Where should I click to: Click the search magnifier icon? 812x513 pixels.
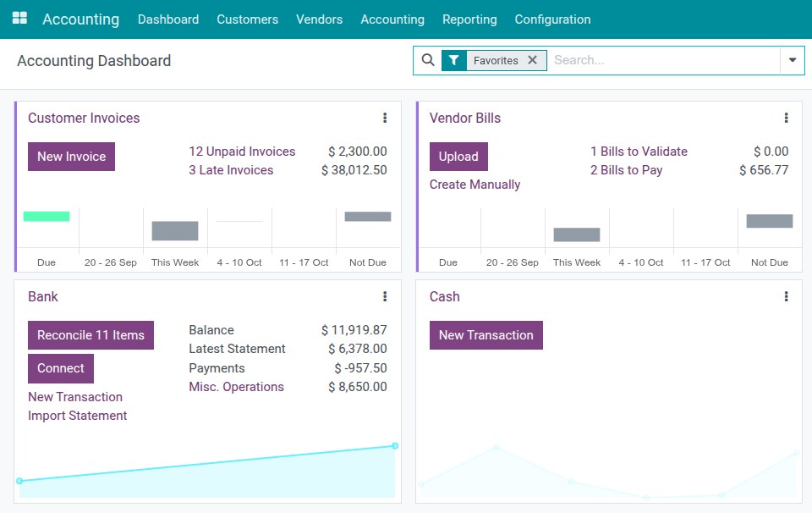tap(428, 60)
